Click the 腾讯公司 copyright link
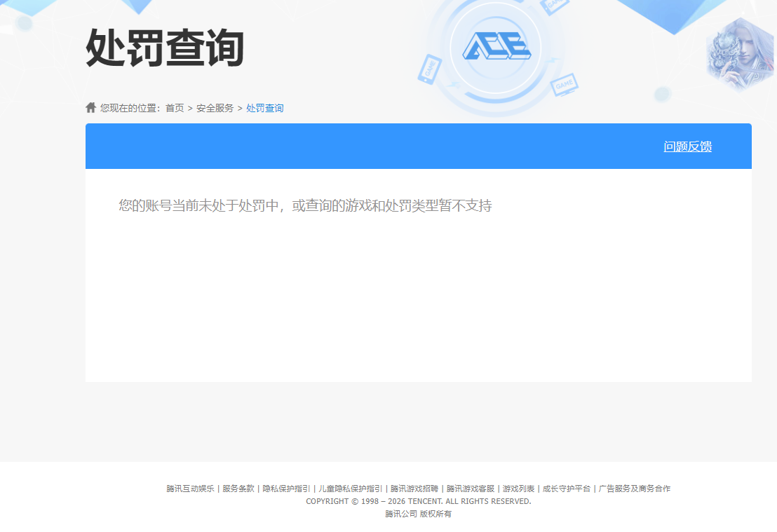This screenshot has height=532, width=777. pyautogui.click(x=401, y=513)
